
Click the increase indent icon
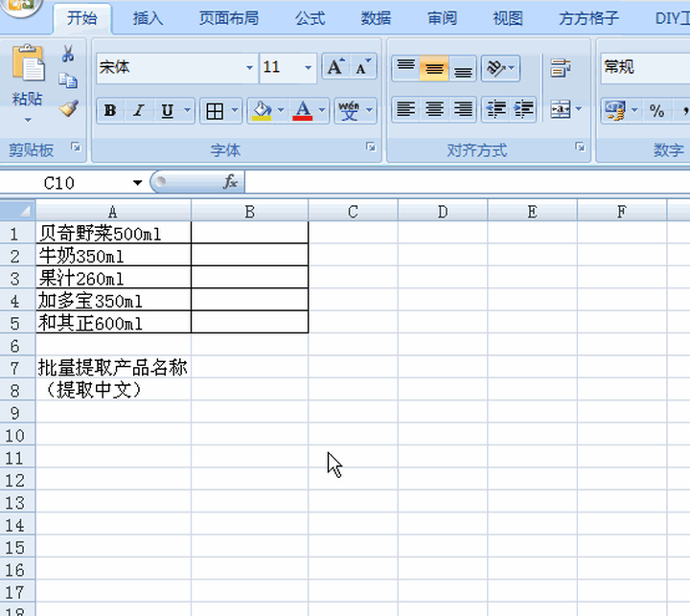coord(523,108)
